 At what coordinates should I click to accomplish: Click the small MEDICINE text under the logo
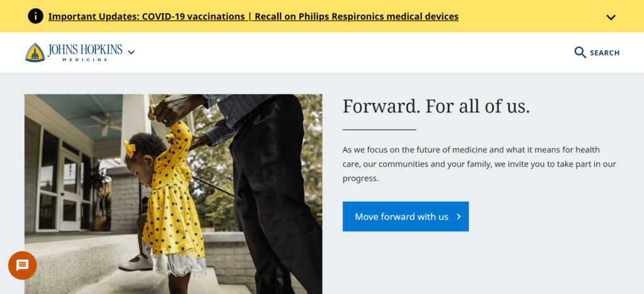click(x=84, y=60)
